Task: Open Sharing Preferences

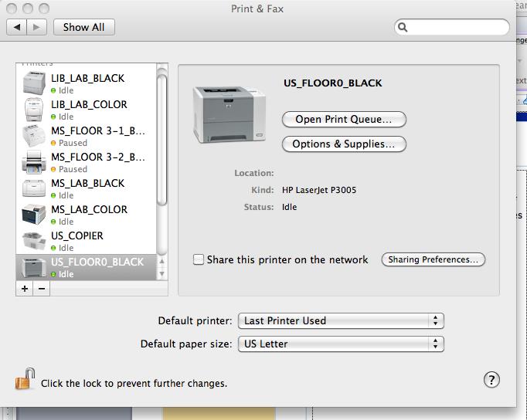Action: coord(433,259)
